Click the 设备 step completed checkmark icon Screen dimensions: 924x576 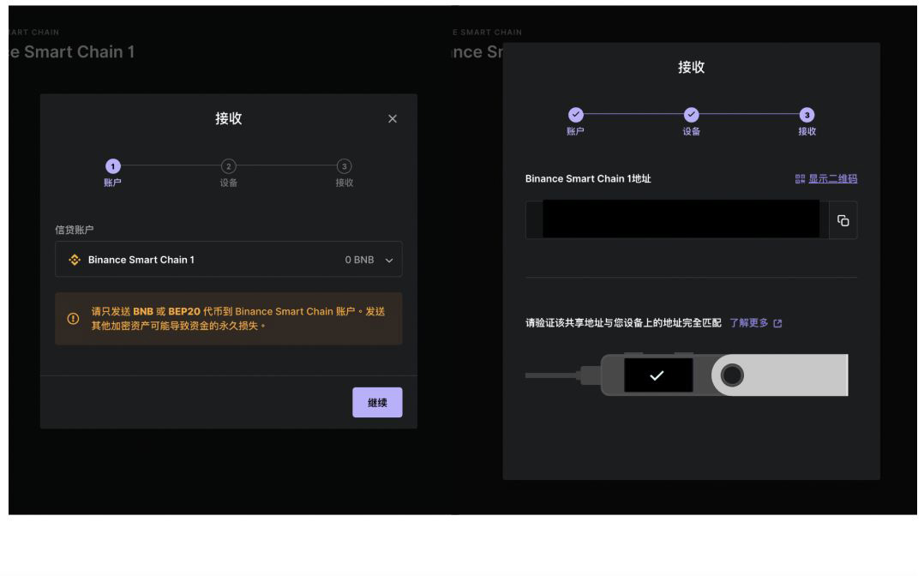coord(692,112)
